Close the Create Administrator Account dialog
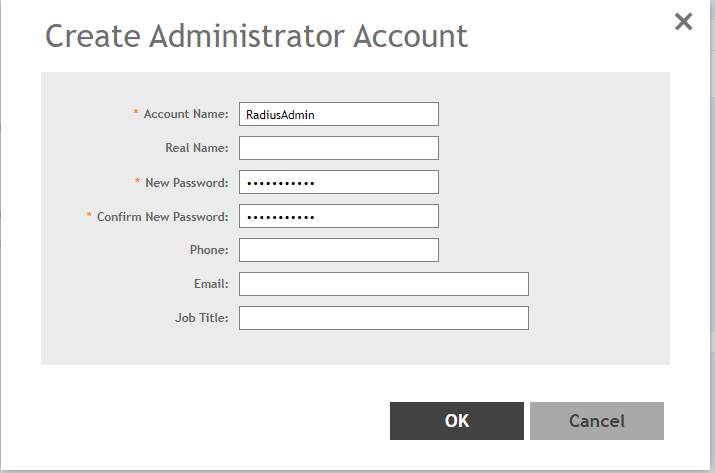The width and height of the screenshot is (715, 473). point(683,21)
